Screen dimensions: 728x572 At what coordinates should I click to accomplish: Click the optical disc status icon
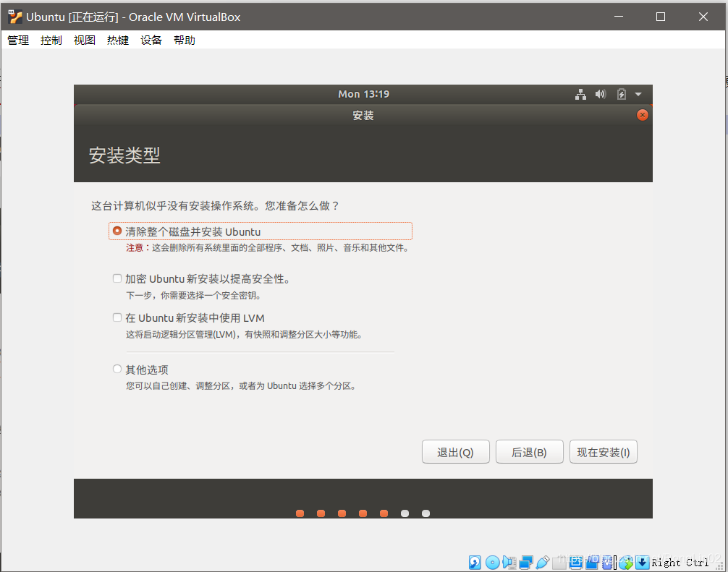(492, 563)
